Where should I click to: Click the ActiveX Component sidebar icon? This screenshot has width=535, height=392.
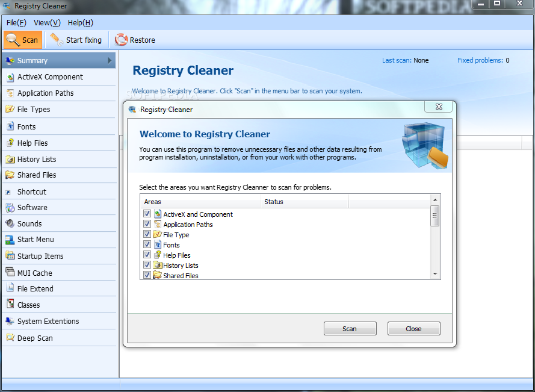click(x=10, y=77)
